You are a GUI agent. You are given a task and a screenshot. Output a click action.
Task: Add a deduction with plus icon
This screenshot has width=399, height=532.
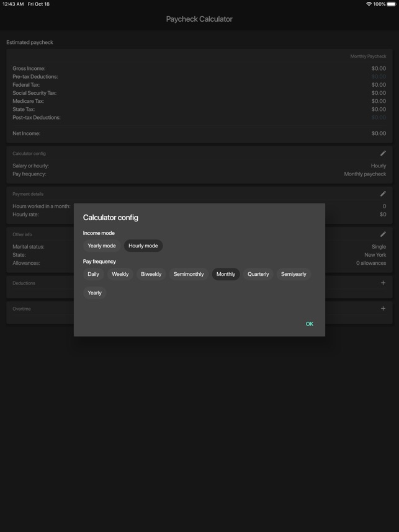coord(383,283)
